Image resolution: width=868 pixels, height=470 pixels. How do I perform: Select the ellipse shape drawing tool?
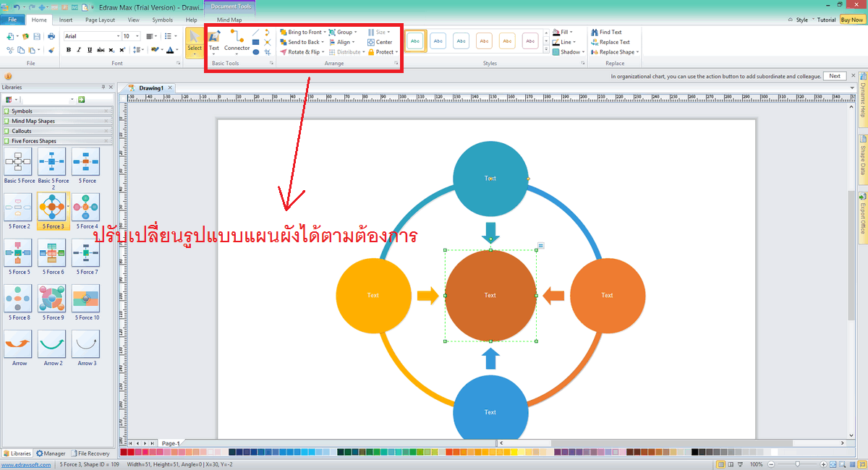(256, 52)
